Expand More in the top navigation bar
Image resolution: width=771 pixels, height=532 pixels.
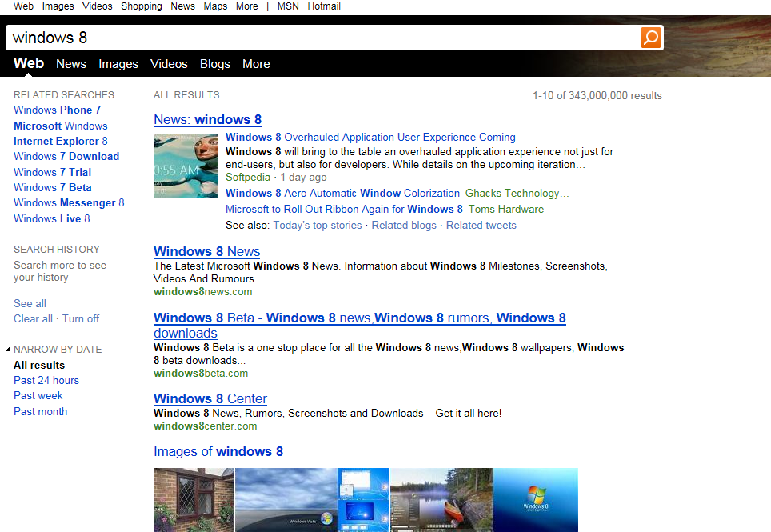coord(247,6)
